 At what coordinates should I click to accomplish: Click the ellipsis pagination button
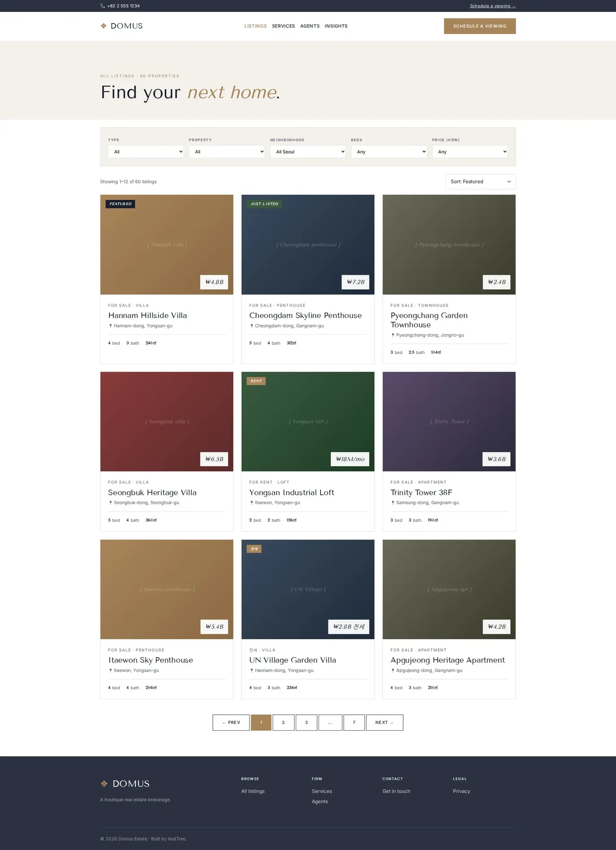click(x=330, y=722)
